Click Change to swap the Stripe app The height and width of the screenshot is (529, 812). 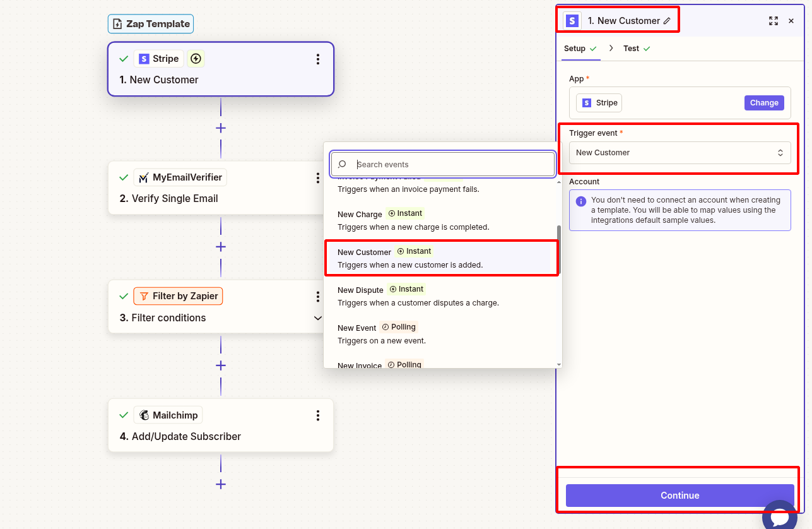pyautogui.click(x=764, y=102)
